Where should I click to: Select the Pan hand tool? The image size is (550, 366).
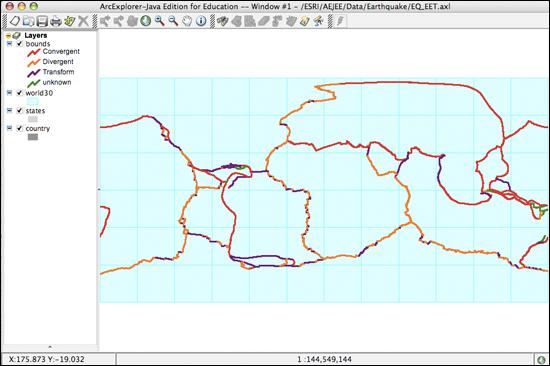[187, 21]
